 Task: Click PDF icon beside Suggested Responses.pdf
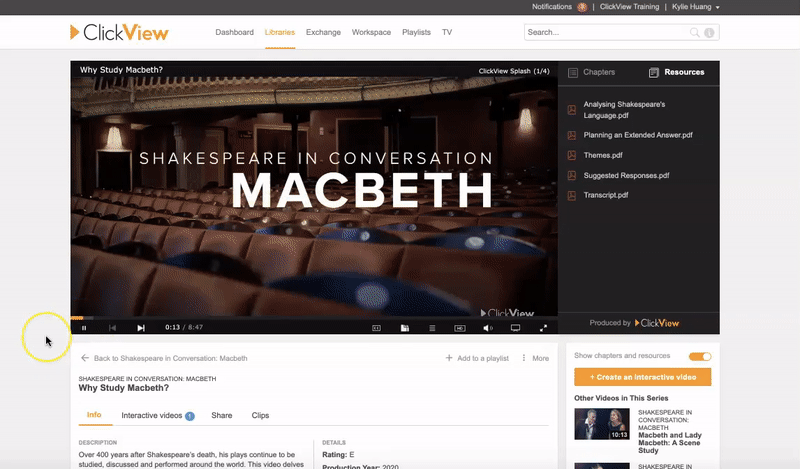click(x=572, y=176)
